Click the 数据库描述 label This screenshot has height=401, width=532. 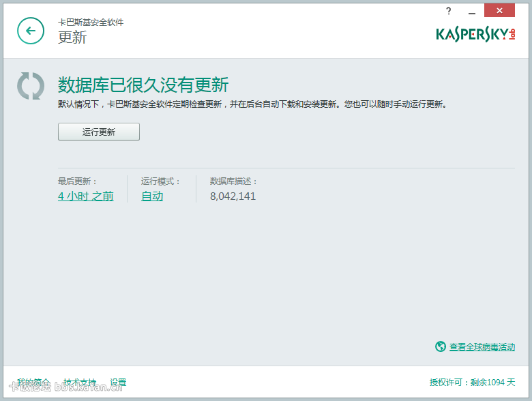233,181
